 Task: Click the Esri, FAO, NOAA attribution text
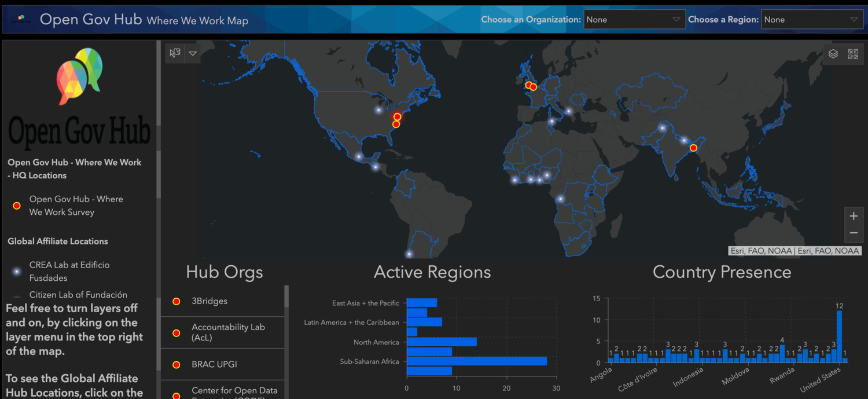coord(795,251)
